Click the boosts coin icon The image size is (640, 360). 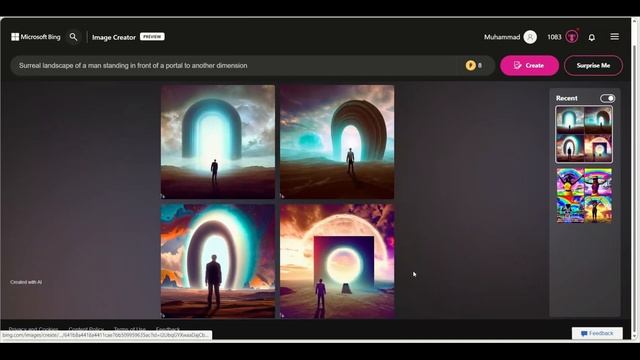pyautogui.click(x=470, y=65)
